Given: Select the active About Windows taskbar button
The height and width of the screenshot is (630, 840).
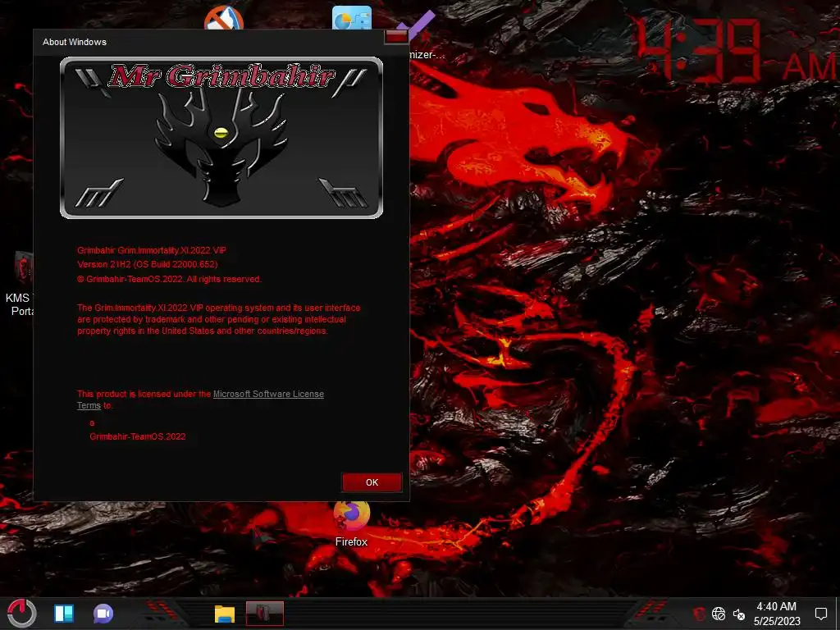Looking at the screenshot, I should click(x=265, y=614).
